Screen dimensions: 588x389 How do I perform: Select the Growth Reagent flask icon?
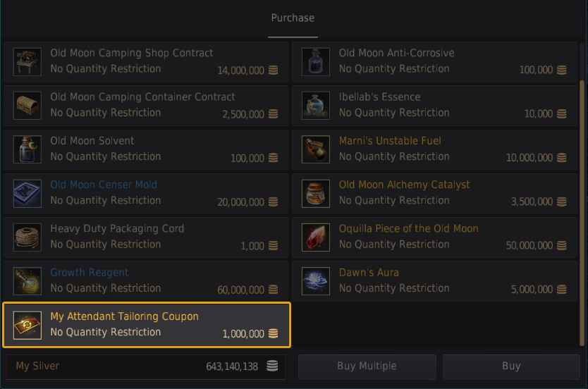[x=27, y=281]
